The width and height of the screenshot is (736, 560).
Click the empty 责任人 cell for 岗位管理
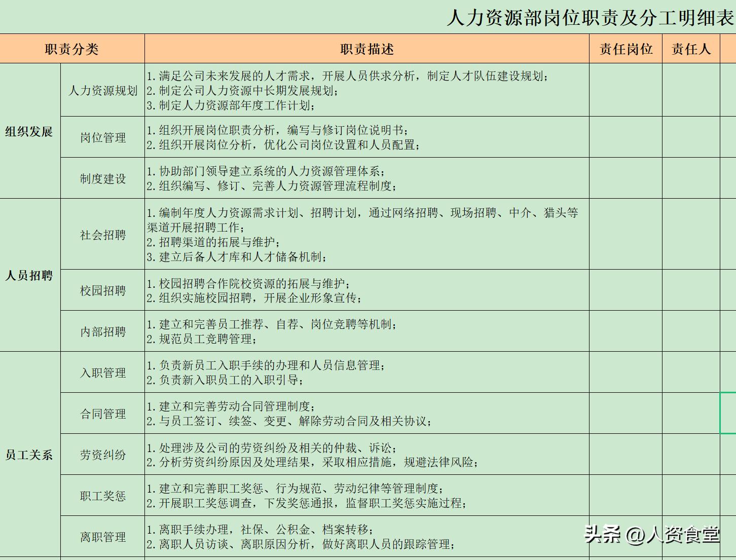[691, 137]
